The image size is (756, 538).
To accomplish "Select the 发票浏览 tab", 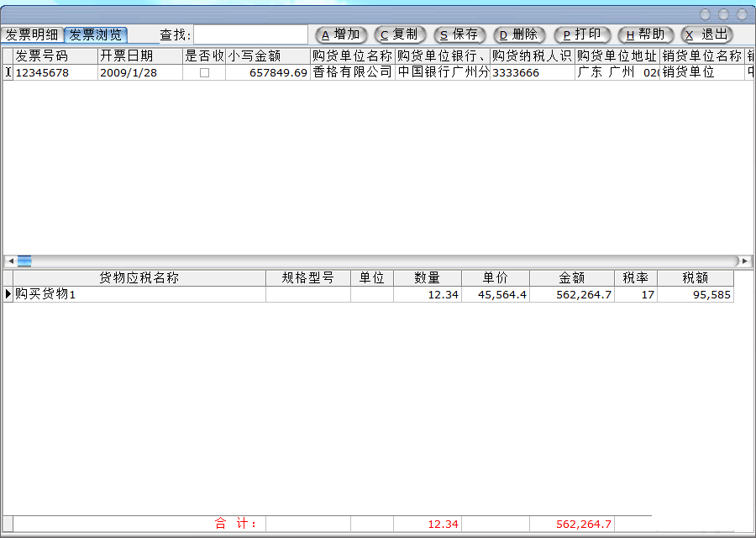I will [x=96, y=35].
